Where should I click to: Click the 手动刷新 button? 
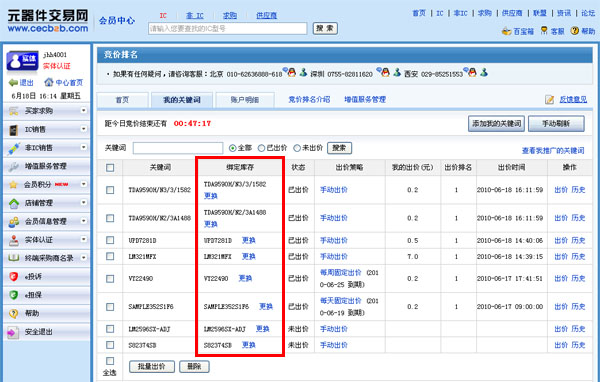556,124
